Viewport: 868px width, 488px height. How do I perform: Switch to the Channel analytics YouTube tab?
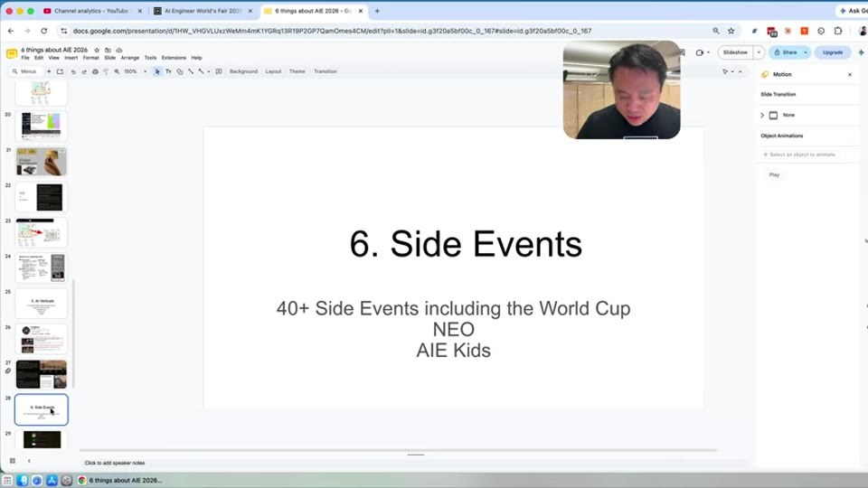point(91,11)
